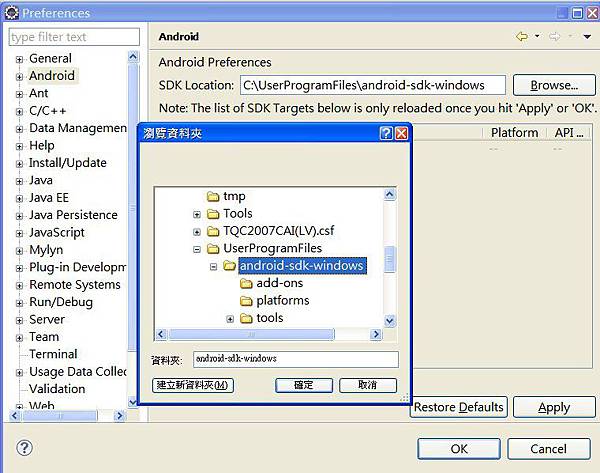Click 取消 to cancel folder browsing
The image size is (600, 473).
coord(368,385)
